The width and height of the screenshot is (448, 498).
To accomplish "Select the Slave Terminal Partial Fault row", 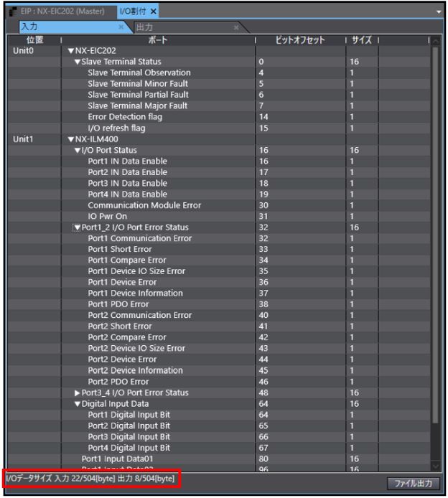I will [219, 95].
